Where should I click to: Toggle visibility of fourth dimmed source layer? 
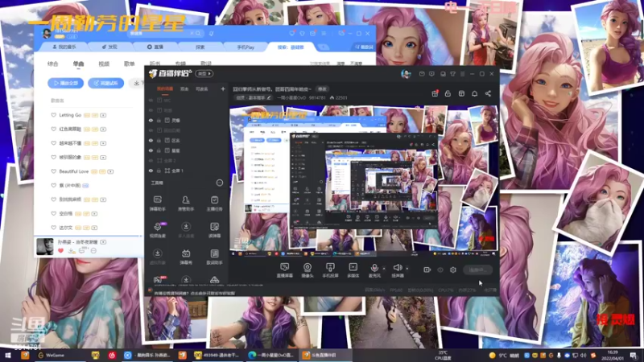pos(151,130)
